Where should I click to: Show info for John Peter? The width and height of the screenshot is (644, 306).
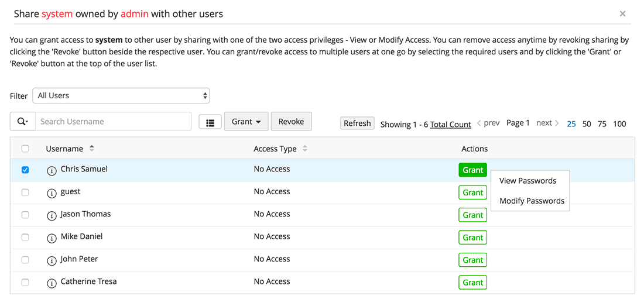click(52, 260)
